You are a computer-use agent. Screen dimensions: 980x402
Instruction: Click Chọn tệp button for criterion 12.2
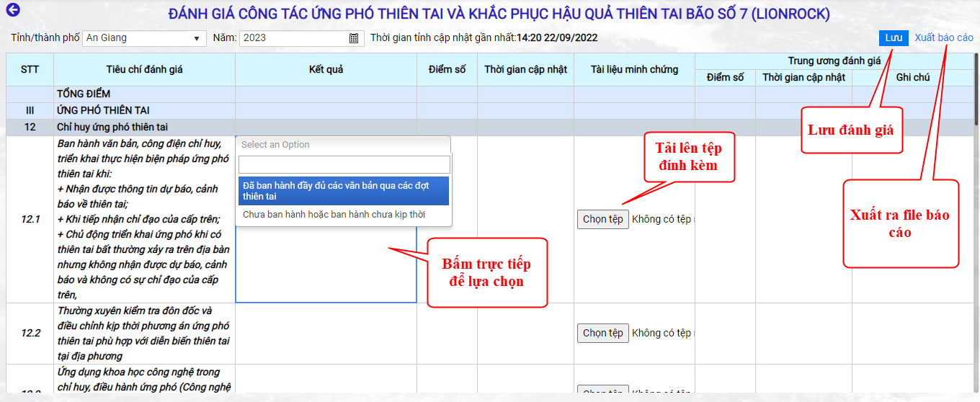(x=602, y=333)
